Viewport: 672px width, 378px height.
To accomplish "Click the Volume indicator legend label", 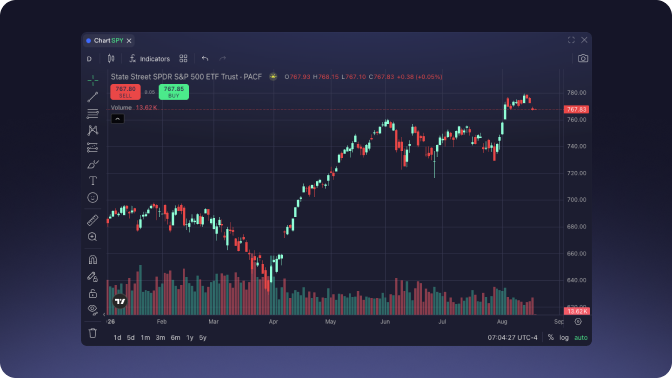I will coord(121,108).
